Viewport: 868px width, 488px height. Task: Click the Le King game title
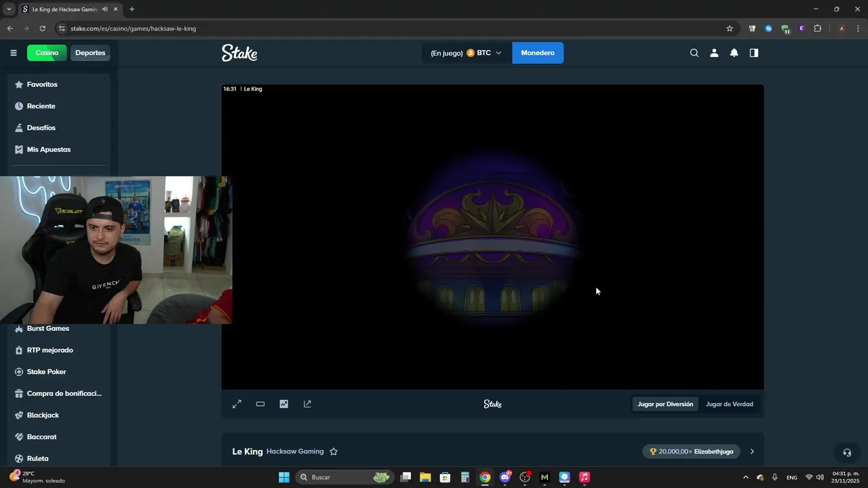248,451
